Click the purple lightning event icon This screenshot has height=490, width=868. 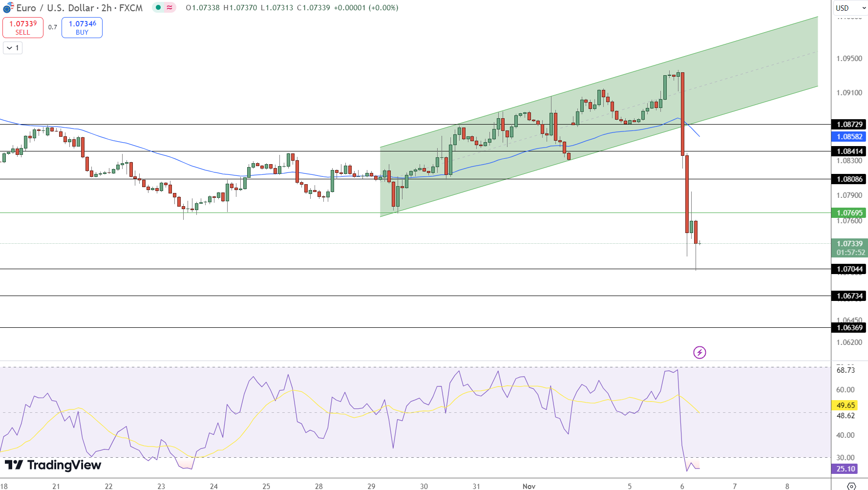[699, 352]
